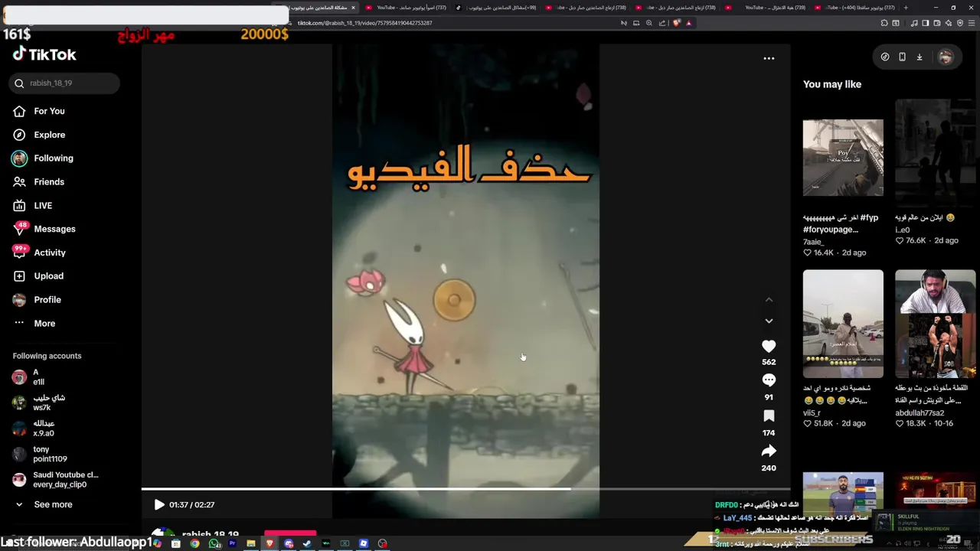Open Roblox from the taskbar
Viewport: 980px width, 551px height.
[x=364, y=543]
